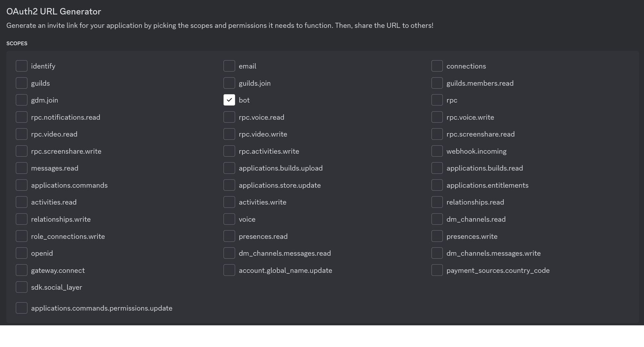This screenshot has height=347, width=644.
Task: Check applications.commands.permissions.update scope
Action: 21,308
